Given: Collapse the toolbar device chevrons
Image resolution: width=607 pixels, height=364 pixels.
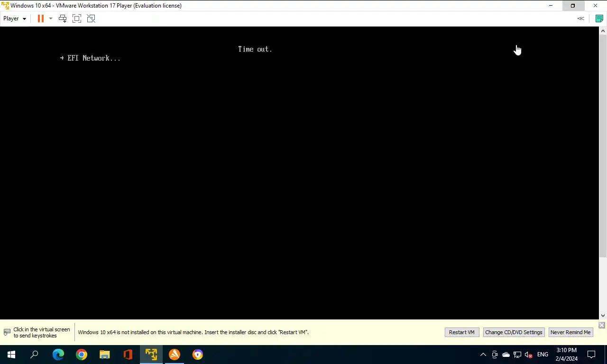Looking at the screenshot, I should click(x=580, y=18).
